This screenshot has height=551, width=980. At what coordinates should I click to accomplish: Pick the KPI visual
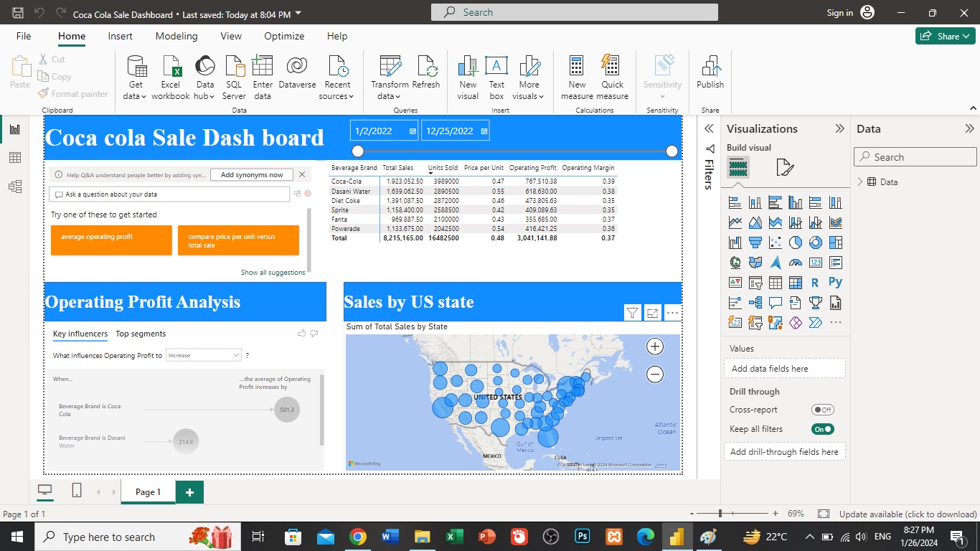click(x=735, y=283)
